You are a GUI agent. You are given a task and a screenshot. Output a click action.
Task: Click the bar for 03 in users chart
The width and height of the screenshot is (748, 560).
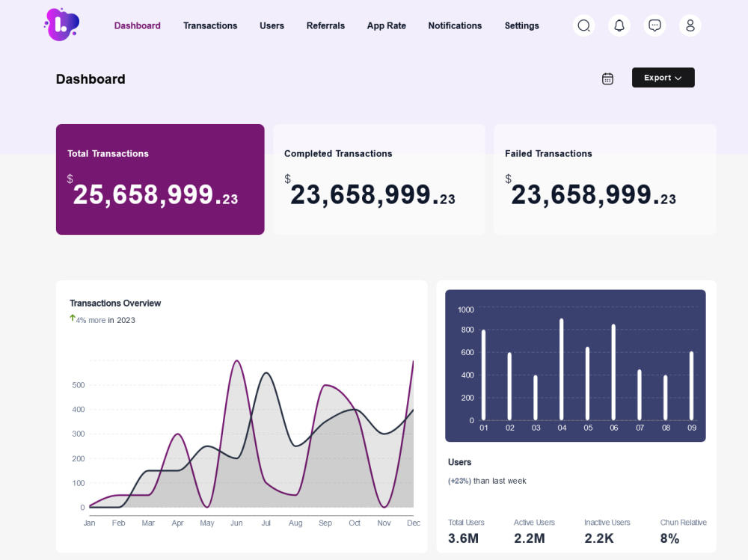coord(536,398)
